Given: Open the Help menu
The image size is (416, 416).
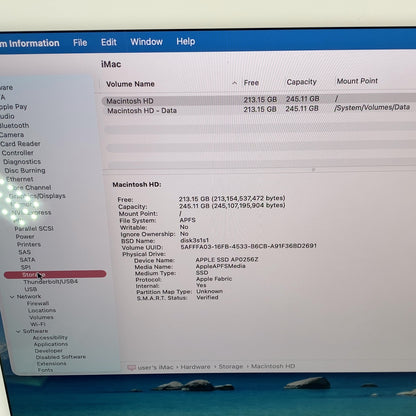Looking at the screenshot, I should point(186,41).
